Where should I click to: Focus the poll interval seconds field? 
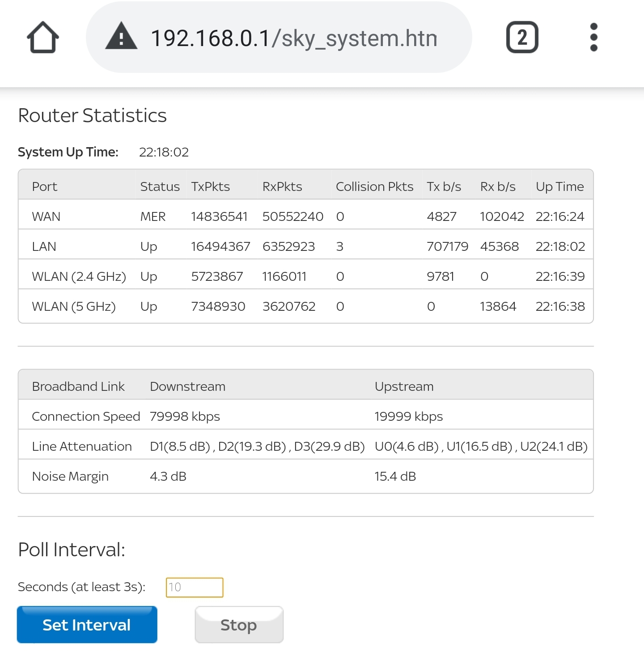point(195,587)
